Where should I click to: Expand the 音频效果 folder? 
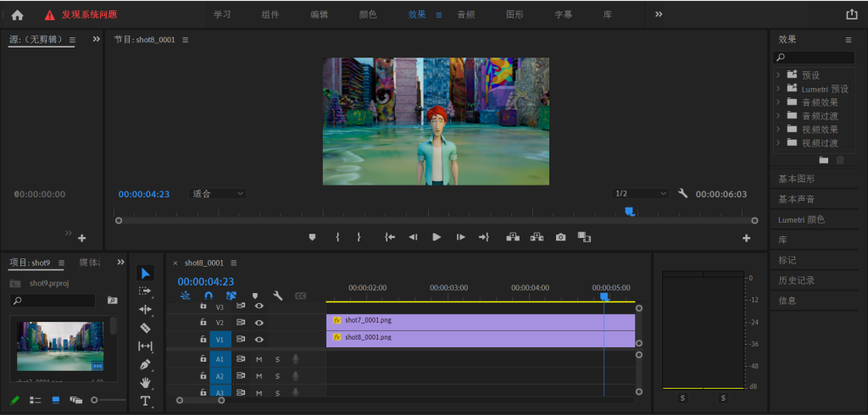pos(778,102)
